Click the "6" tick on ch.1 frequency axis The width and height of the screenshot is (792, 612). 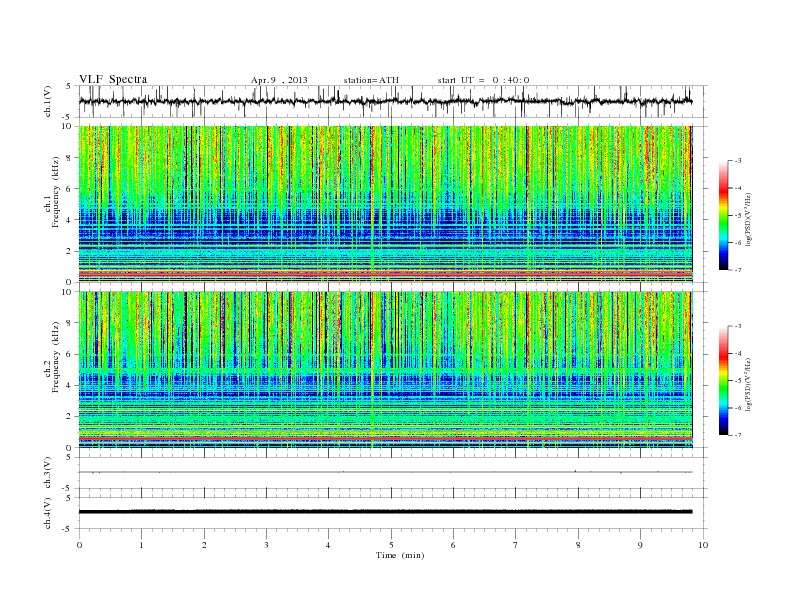[x=70, y=189]
